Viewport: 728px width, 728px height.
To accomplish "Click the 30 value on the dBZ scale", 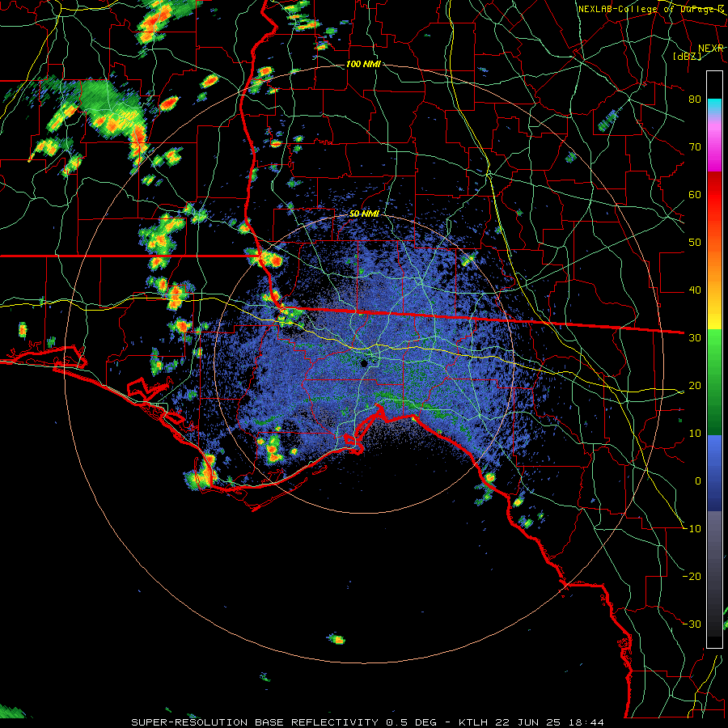I will 695,338.
